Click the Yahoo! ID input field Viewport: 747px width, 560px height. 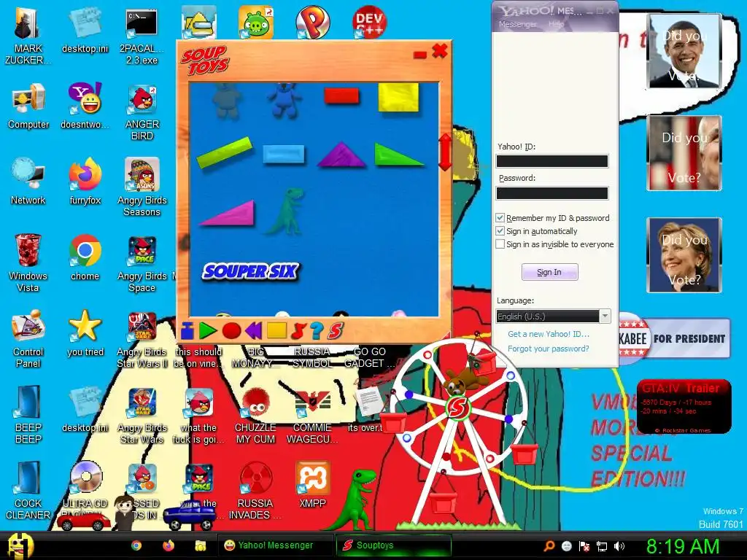pyautogui.click(x=552, y=161)
